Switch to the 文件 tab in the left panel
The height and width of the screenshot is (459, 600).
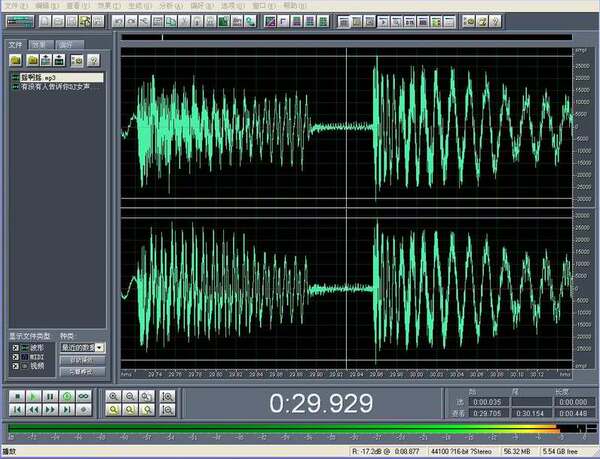pyautogui.click(x=16, y=45)
